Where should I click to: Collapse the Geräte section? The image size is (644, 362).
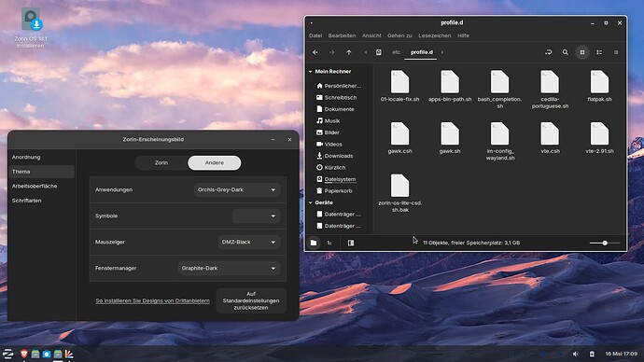coord(310,202)
